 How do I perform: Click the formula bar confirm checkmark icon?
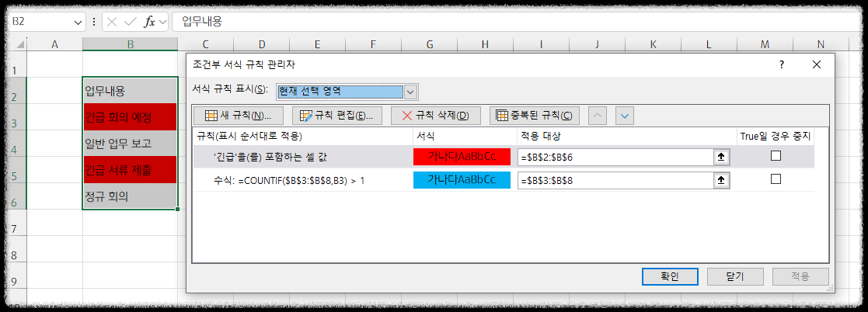[x=130, y=22]
